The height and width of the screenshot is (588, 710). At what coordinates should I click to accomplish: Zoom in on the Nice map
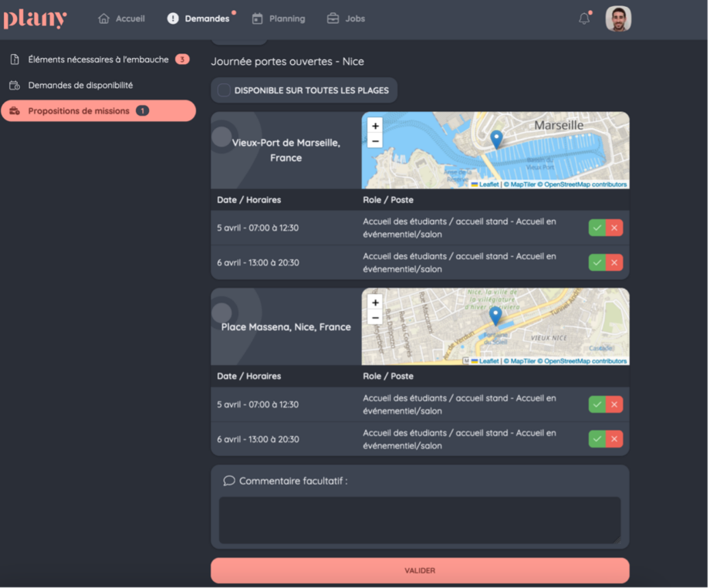click(375, 302)
